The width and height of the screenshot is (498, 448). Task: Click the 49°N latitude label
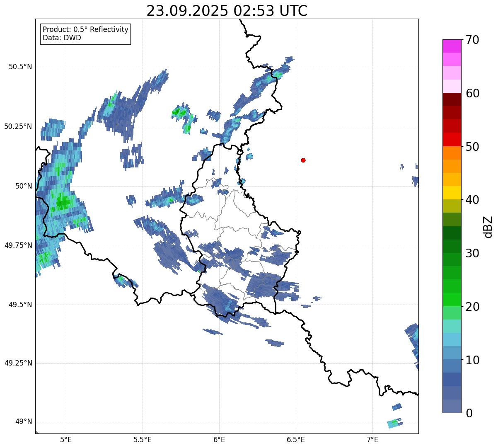pos(24,422)
